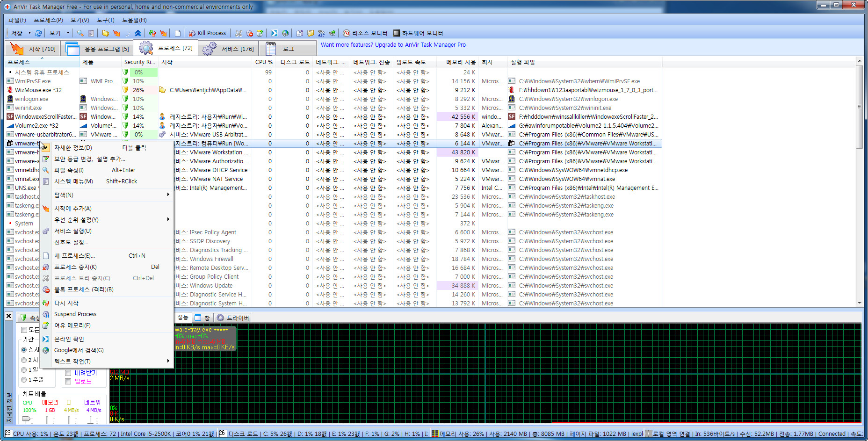This screenshot has height=441, width=868.
Task: Open the 도구(T) menu
Action: [x=105, y=20]
